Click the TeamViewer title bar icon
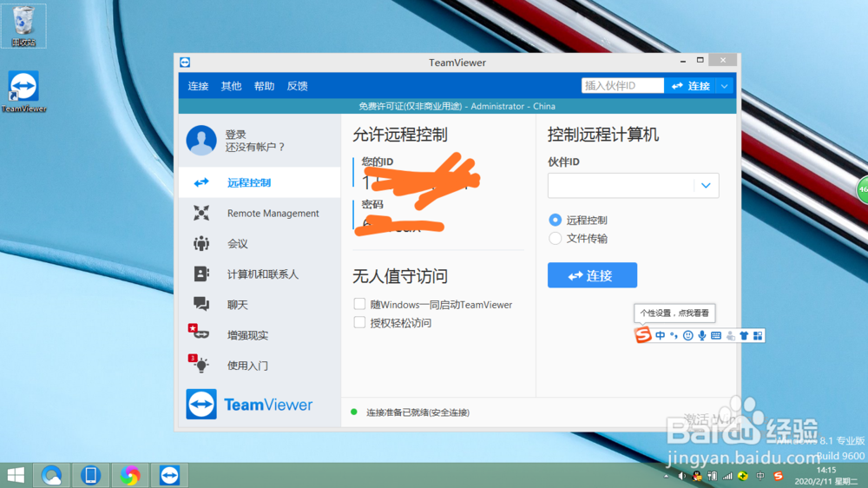The height and width of the screenshot is (488, 868). click(x=185, y=62)
